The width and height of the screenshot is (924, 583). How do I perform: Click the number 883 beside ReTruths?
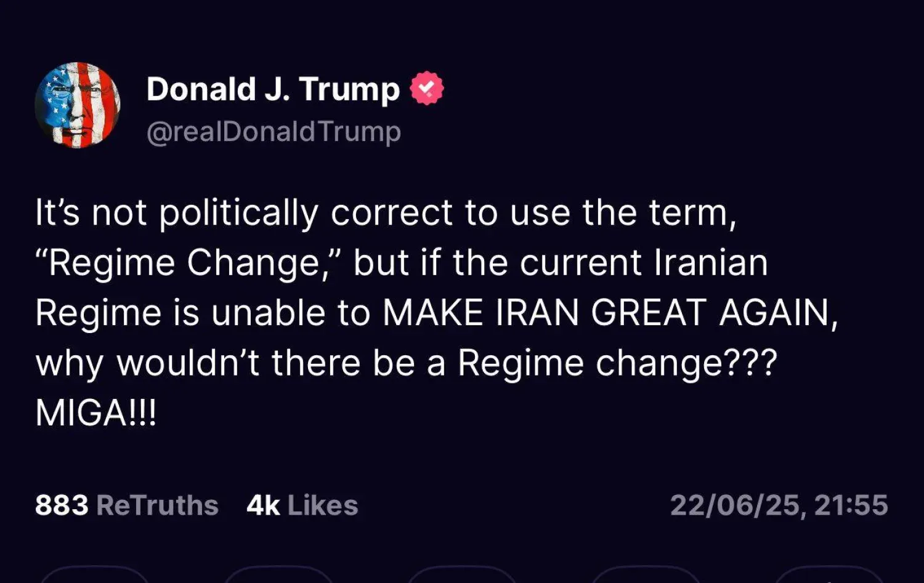tap(62, 505)
